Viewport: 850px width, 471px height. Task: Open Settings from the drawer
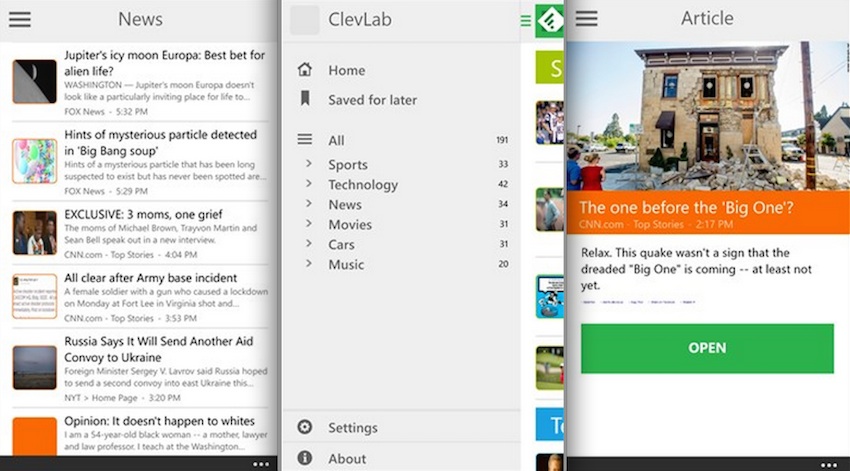tap(352, 428)
